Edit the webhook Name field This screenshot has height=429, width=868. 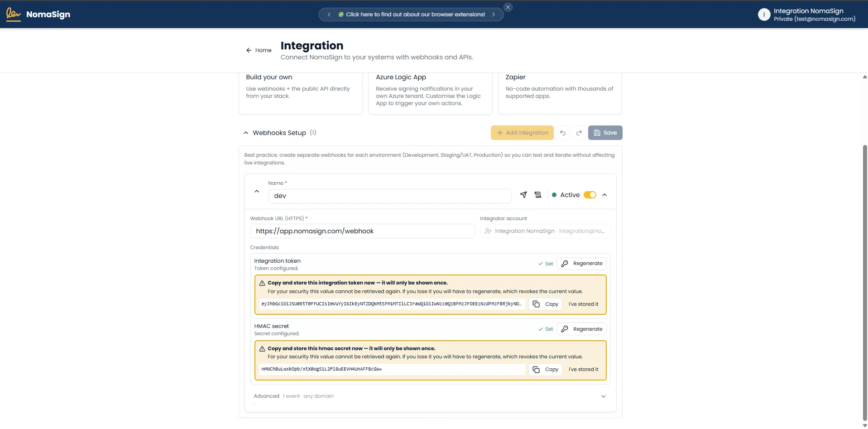pos(390,196)
